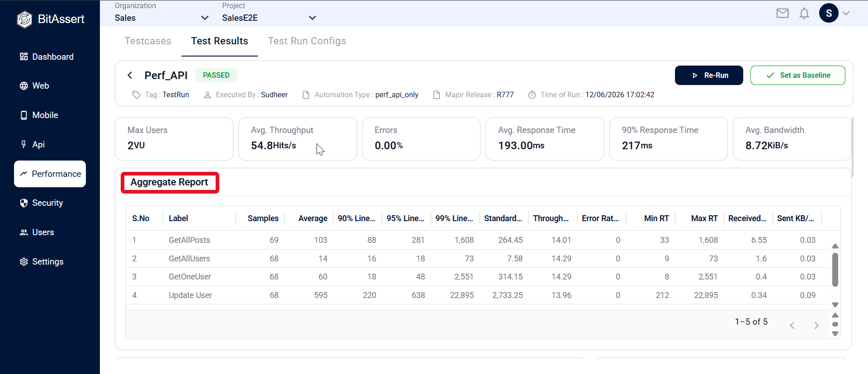The height and width of the screenshot is (374, 868).
Task: Click the tag icon next to TestRun
Action: 136,95
